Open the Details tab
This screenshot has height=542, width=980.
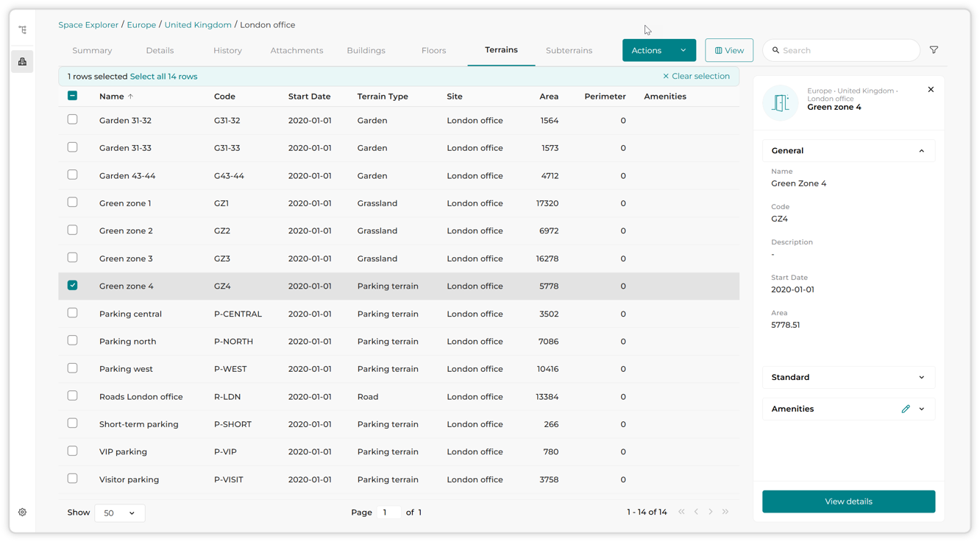160,51
